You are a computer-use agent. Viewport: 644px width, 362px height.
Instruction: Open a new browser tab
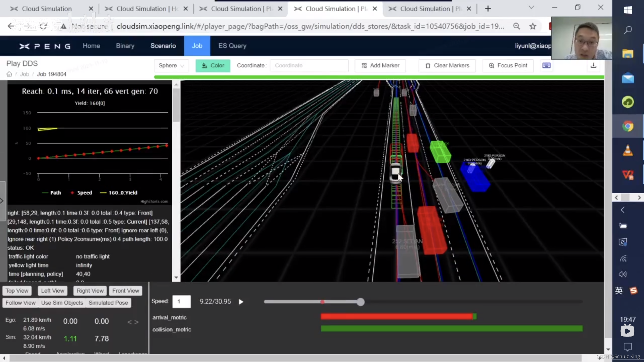(x=488, y=9)
